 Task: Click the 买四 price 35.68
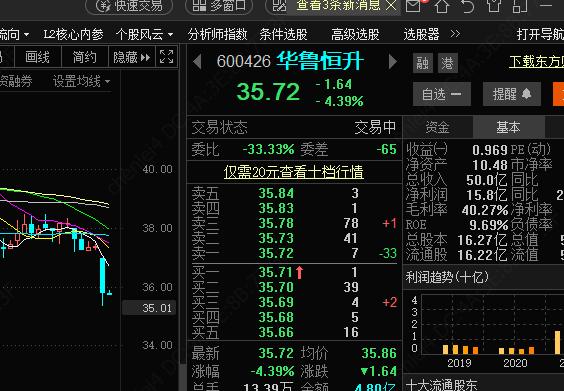coord(276,317)
